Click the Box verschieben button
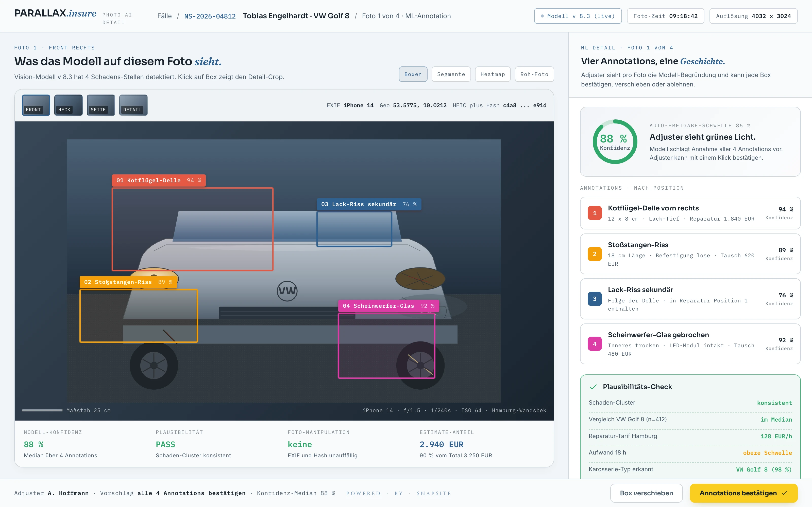Viewport: 812px width, 507px height. point(646,493)
